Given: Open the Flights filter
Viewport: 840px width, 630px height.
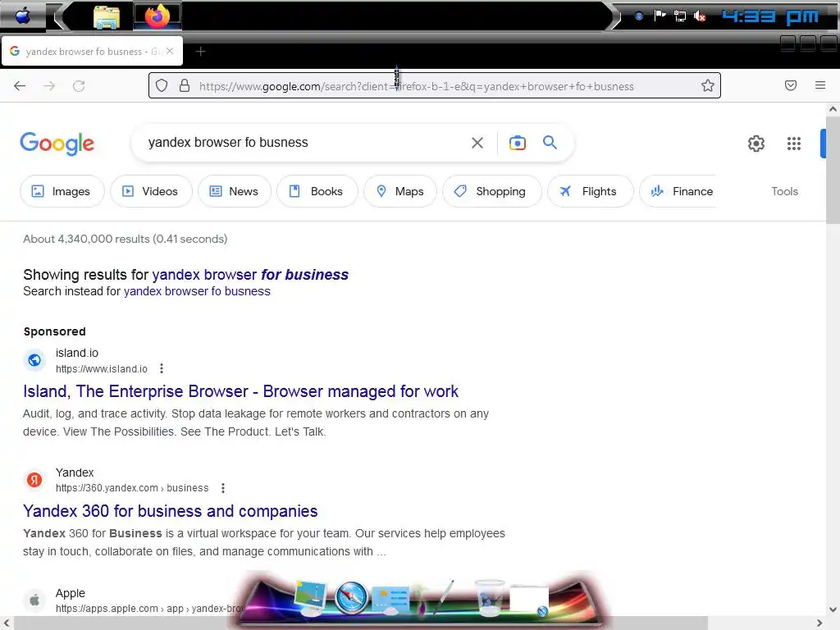Looking at the screenshot, I should point(590,191).
